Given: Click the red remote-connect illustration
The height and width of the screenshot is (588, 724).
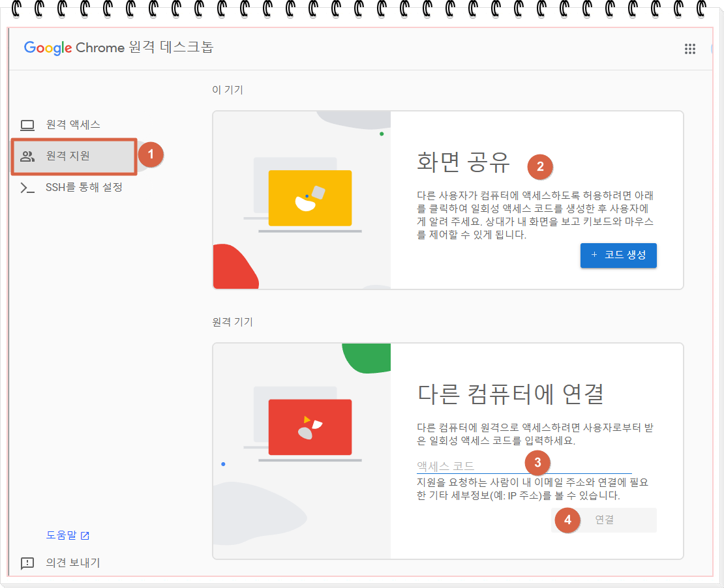Looking at the screenshot, I should tap(310, 427).
